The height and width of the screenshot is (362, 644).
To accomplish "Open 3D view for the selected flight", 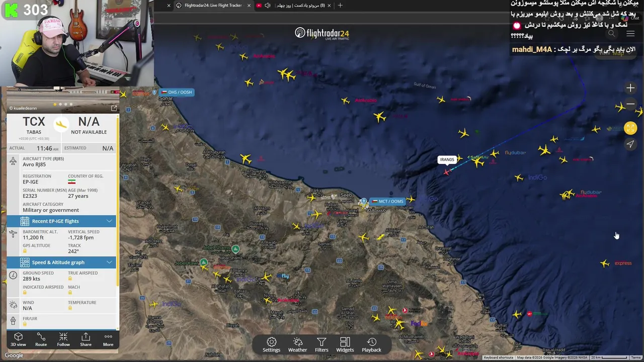I will click(x=18, y=339).
